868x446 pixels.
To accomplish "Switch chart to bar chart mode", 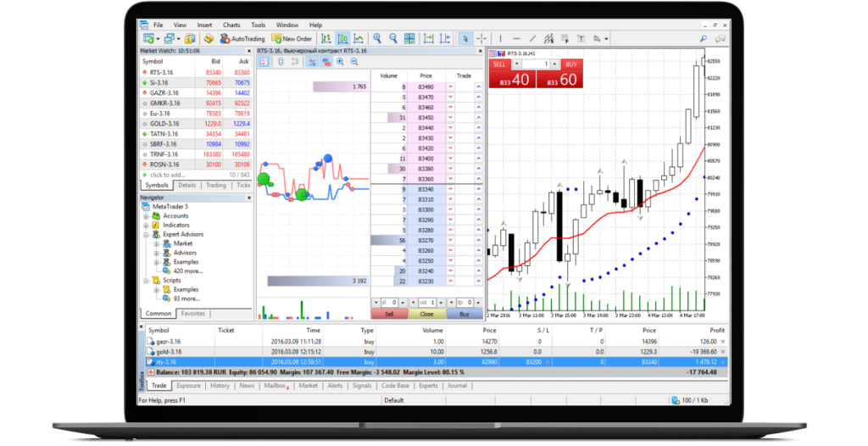I will coord(326,38).
